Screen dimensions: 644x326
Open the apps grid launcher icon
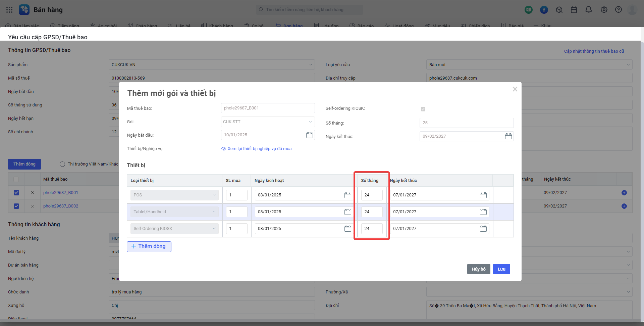(x=9, y=10)
